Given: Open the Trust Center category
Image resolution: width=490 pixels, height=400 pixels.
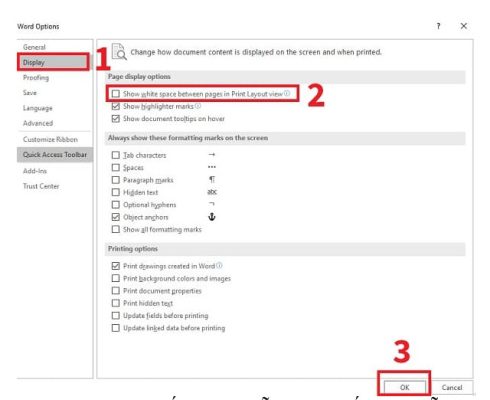Looking at the screenshot, I should click(41, 186).
